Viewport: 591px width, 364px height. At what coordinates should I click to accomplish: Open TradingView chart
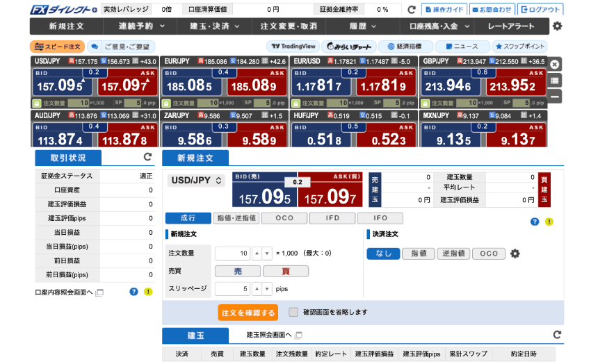click(x=293, y=47)
